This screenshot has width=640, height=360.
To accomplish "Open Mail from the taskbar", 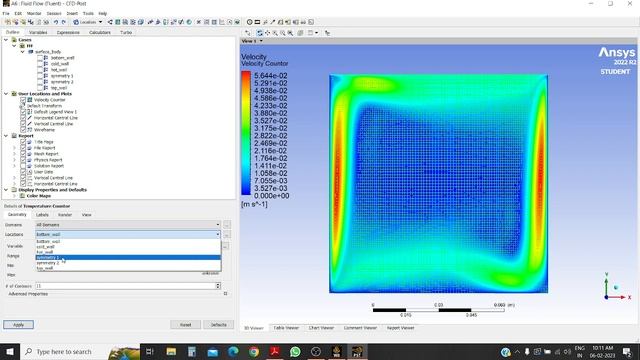I will pos(213,351).
